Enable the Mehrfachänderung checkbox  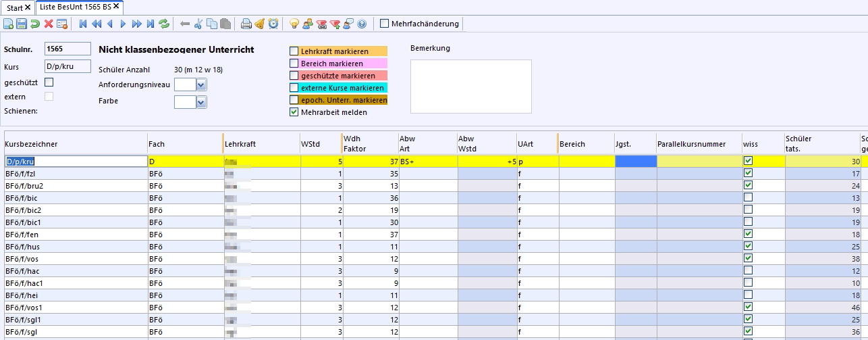point(385,24)
